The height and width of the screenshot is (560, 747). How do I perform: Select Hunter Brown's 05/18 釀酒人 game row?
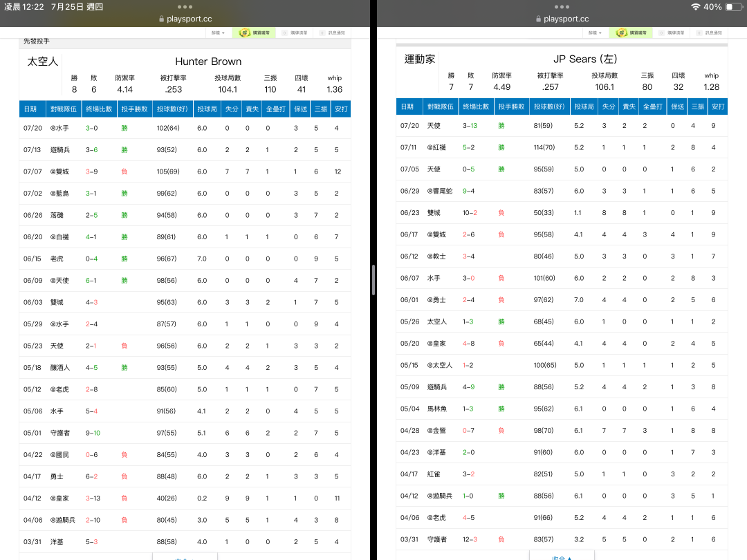[185, 368]
